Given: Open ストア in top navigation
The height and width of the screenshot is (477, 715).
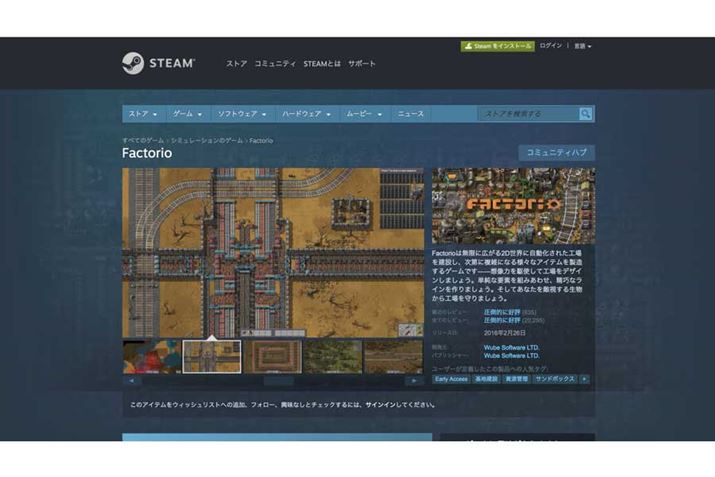Looking at the screenshot, I should 236,63.
